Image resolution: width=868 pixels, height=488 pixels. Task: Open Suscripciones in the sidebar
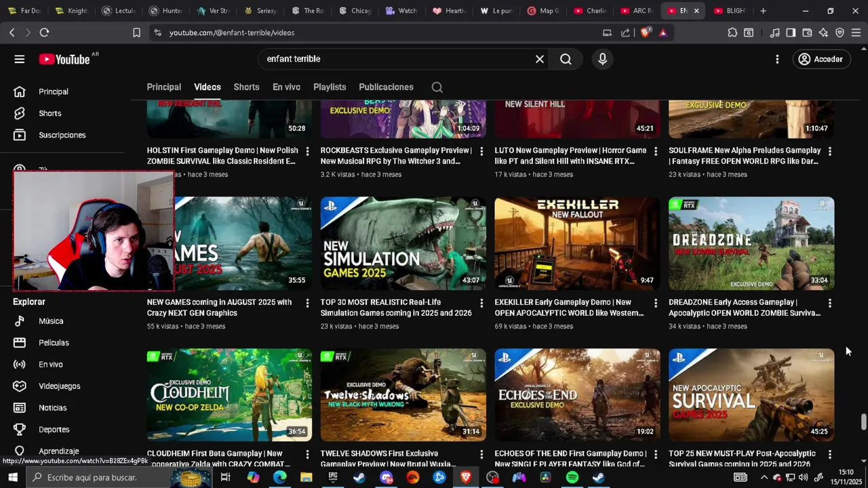tap(62, 135)
